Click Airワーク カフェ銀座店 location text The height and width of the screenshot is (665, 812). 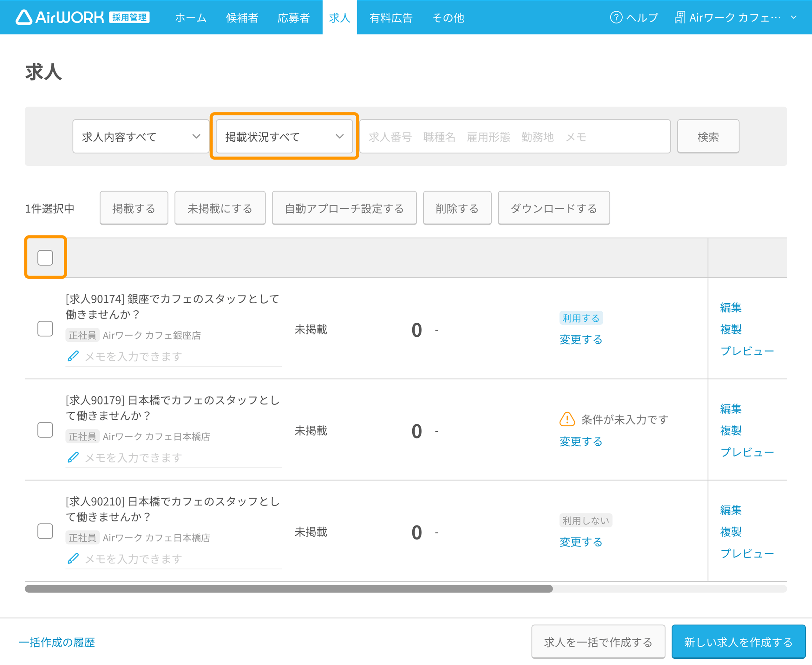tap(152, 335)
